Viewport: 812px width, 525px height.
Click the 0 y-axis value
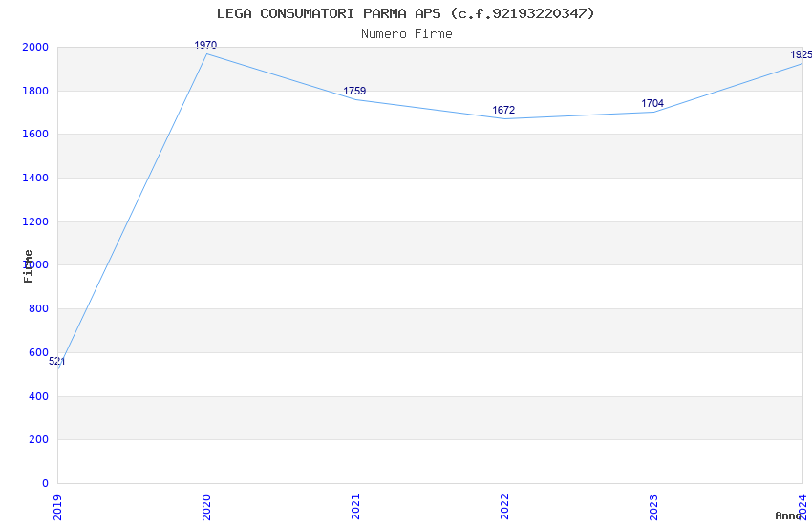click(45, 484)
